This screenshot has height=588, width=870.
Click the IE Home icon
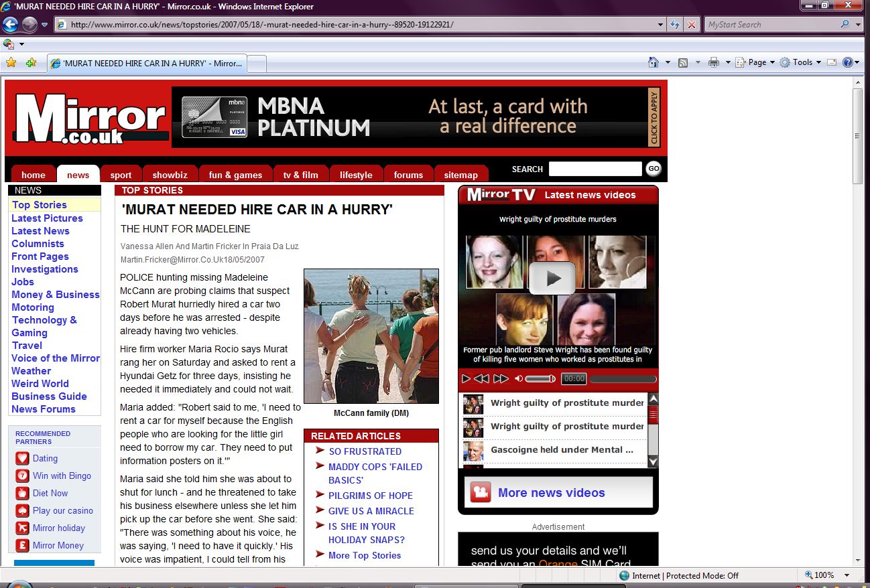point(654,62)
